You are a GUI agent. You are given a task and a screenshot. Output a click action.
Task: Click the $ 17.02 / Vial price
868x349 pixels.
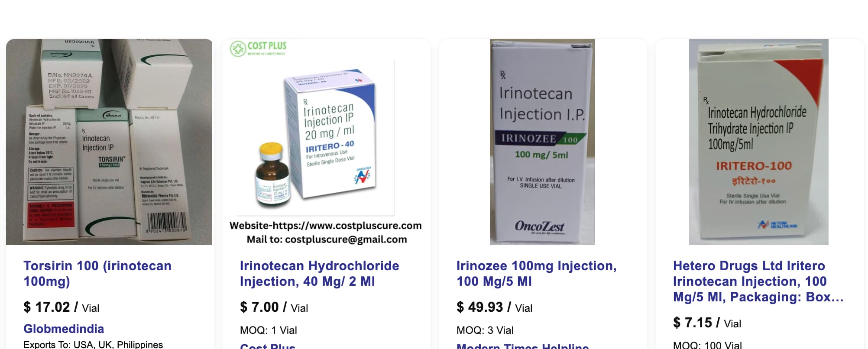pyautogui.click(x=61, y=307)
